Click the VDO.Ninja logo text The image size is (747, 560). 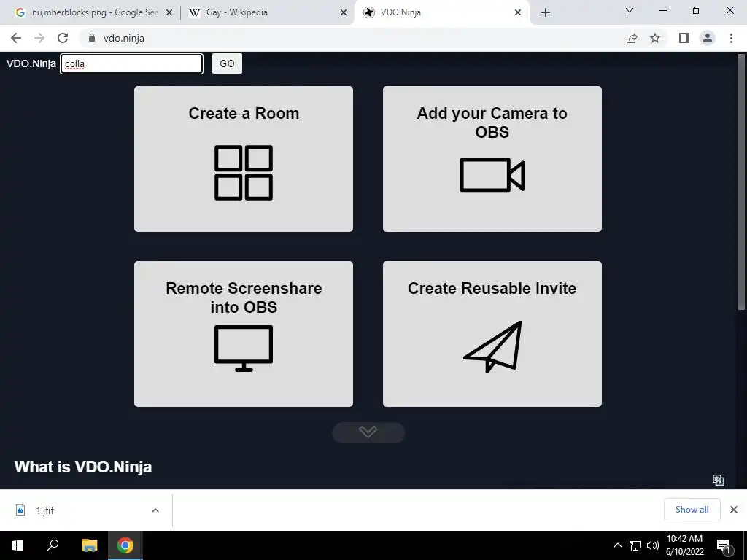click(31, 64)
